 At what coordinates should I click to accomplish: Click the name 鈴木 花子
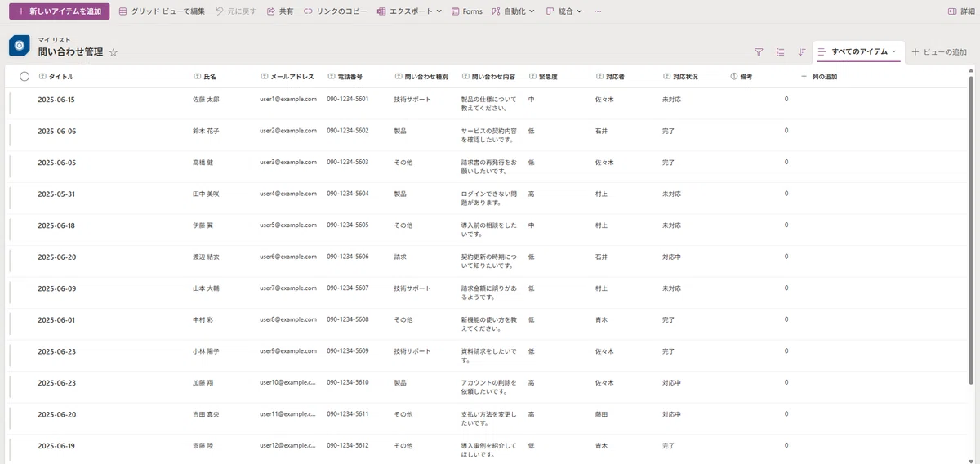pos(205,131)
